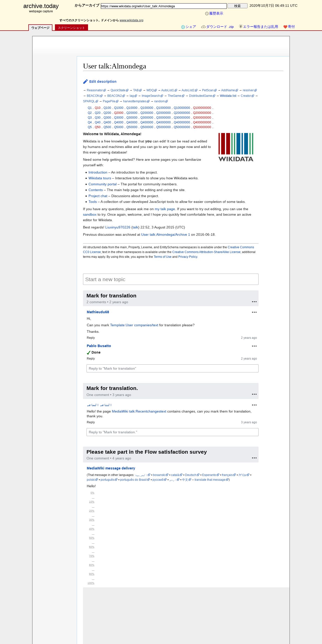The width and height of the screenshot is (322, 644).
Task: Click Reply under Mathieudu68's comment
Action: tap(91, 338)
